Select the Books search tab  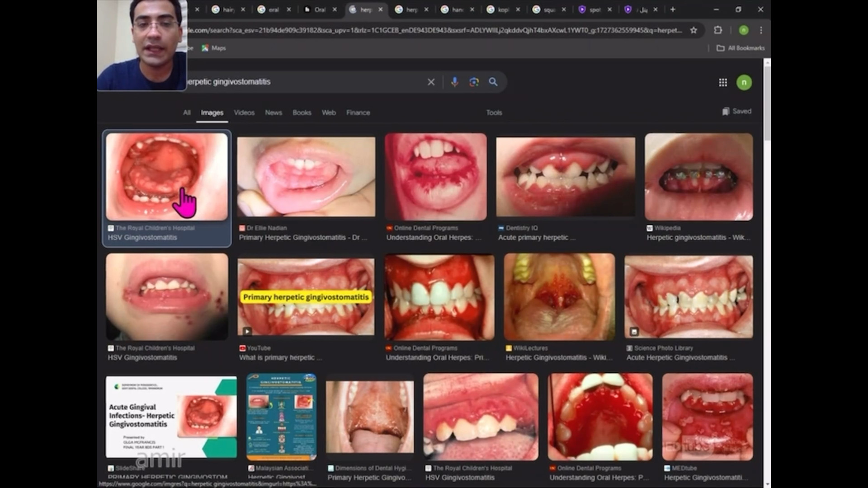click(x=302, y=113)
